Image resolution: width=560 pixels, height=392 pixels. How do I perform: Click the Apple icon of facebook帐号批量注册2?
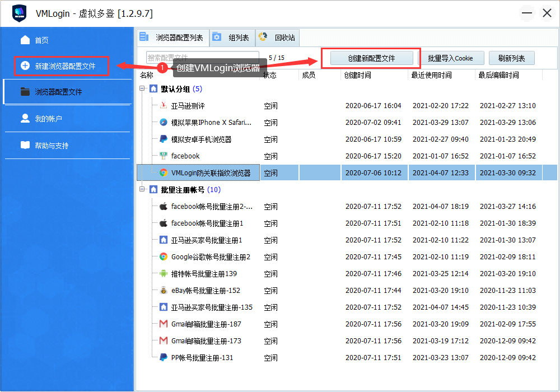click(163, 206)
